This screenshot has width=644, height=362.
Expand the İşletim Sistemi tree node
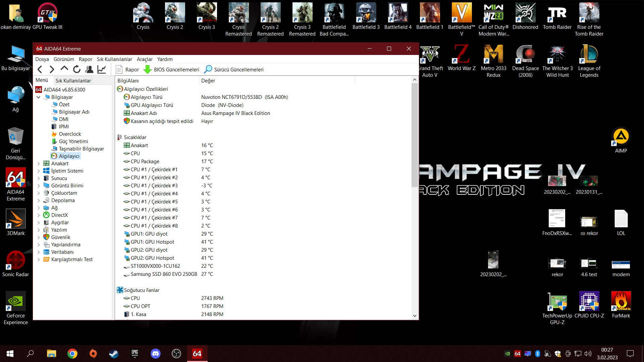point(39,171)
